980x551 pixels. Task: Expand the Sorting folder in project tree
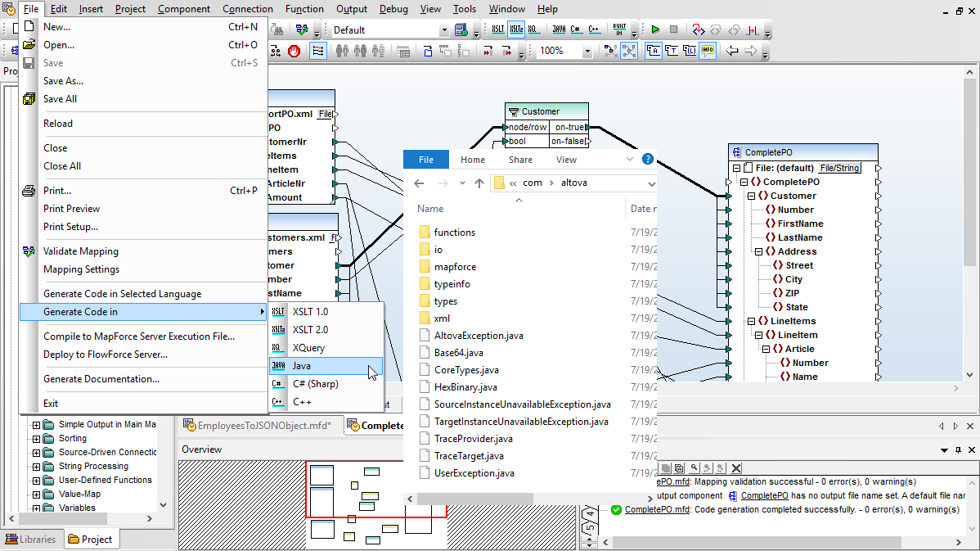[36, 439]
